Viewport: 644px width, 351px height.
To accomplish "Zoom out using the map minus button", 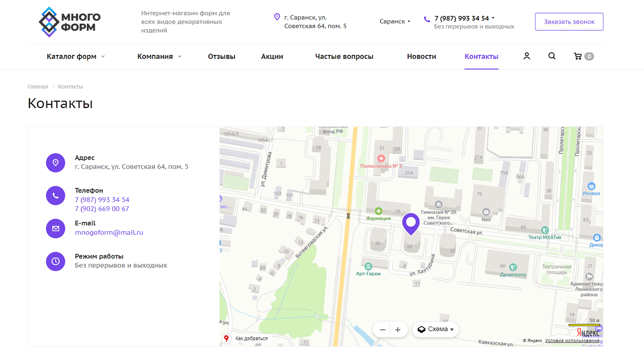I will 383,329.
